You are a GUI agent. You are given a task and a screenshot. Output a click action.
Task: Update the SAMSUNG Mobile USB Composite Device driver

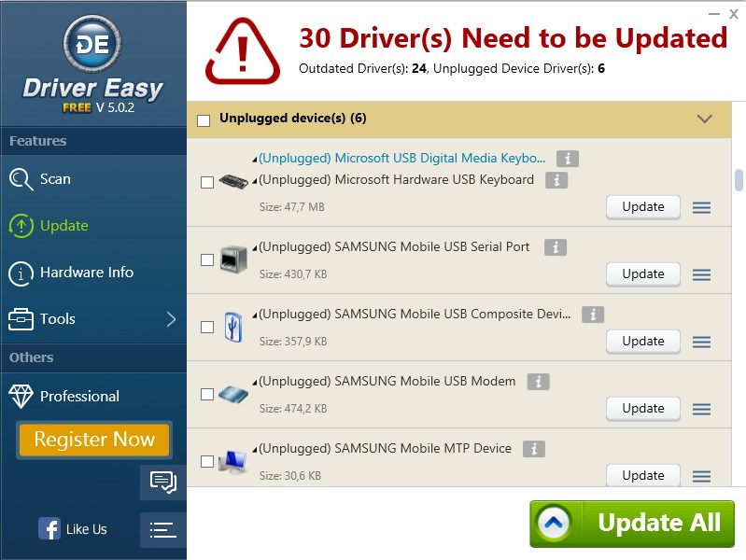(643, 342)
